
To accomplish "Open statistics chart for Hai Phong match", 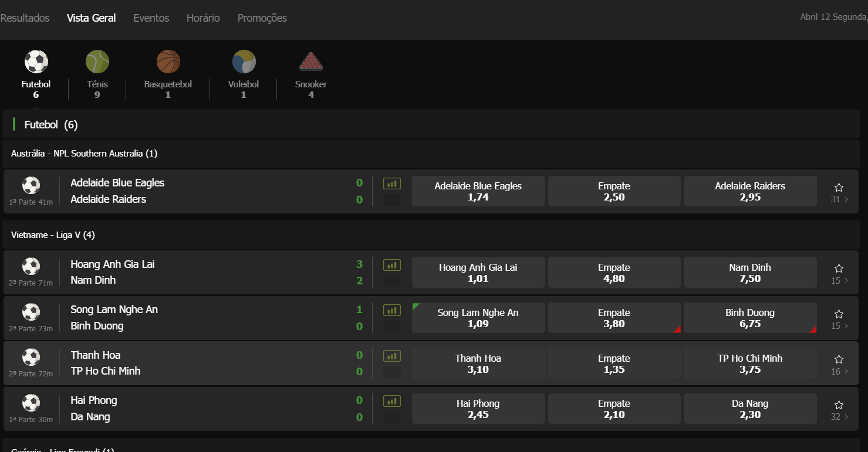I will point(392,401).
